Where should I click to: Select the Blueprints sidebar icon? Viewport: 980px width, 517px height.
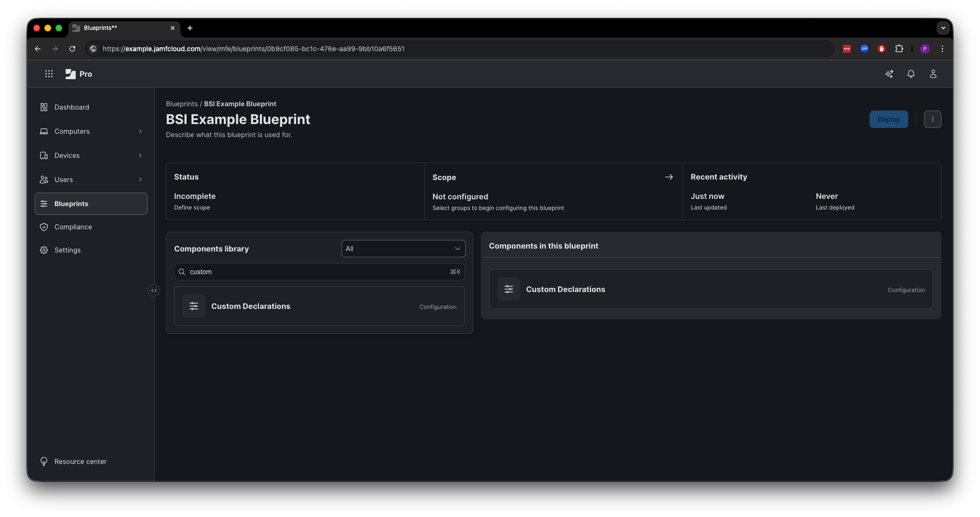(x=44, y=203)
